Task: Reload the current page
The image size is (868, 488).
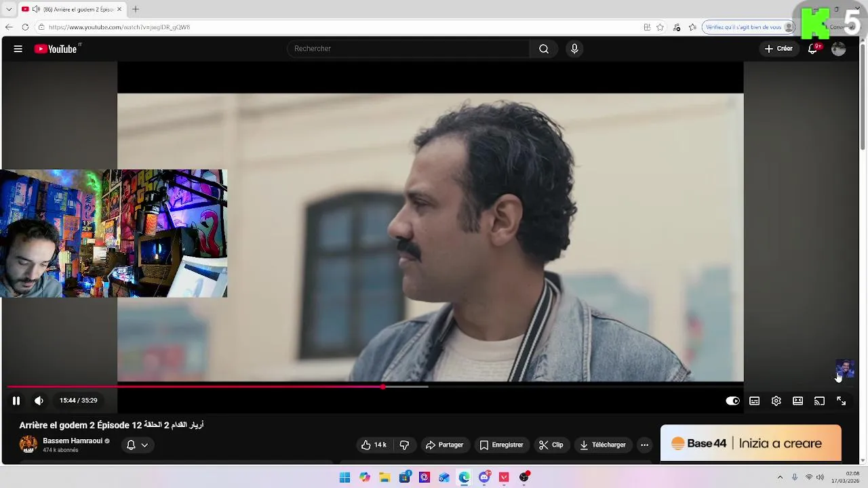Action: pos(25,27)
